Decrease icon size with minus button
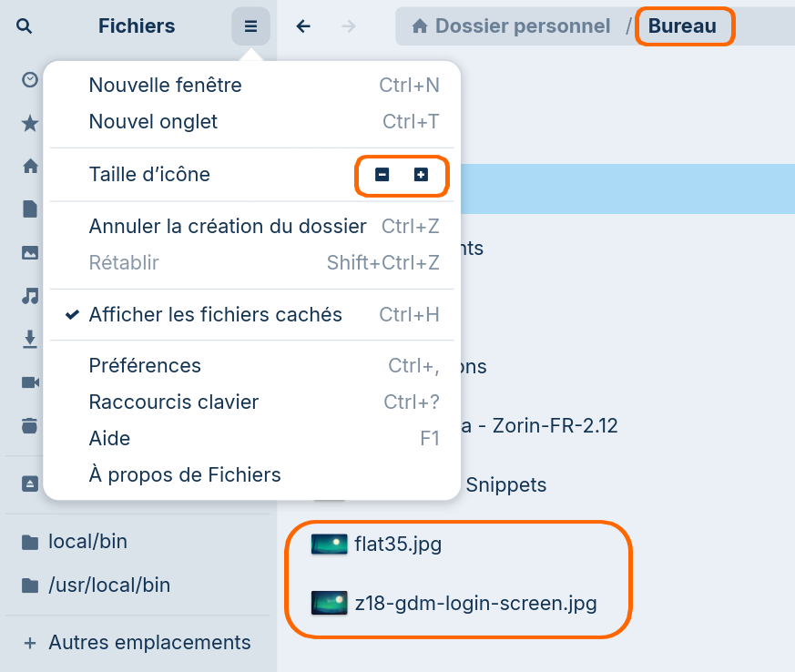Image resolution: width=795 pixels, height=672 pixels. [382, 175]
